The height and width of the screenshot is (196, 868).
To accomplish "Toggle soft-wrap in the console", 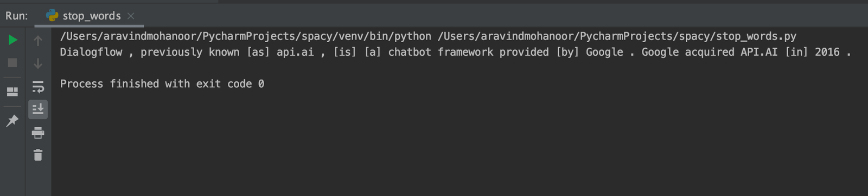I will [x=38, y=87].
